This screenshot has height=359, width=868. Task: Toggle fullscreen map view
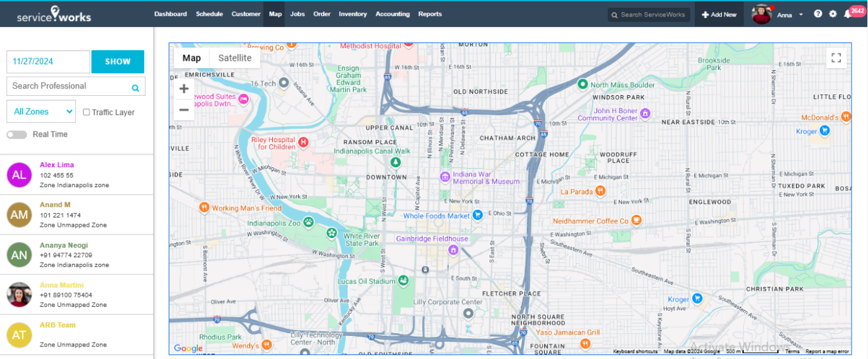click(836, 58)
